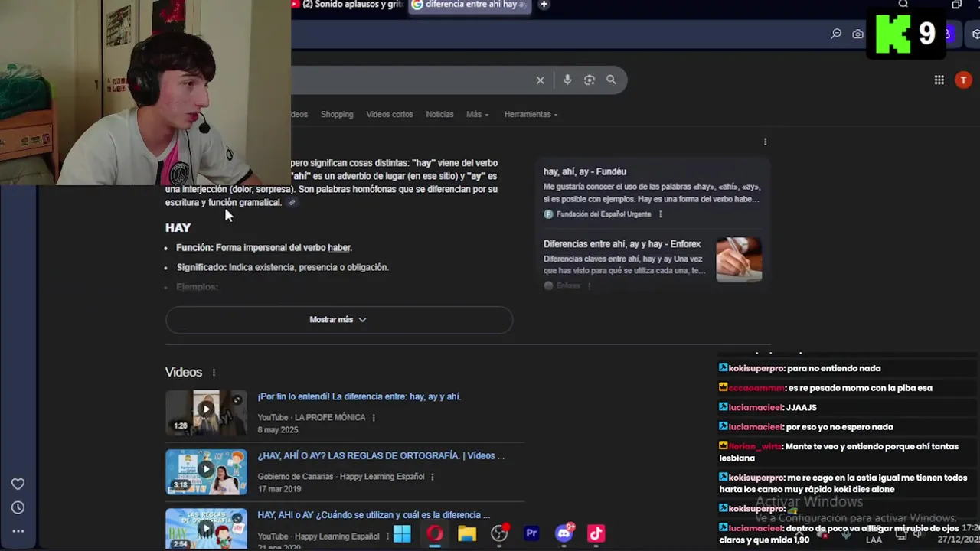
Task: Switch to the Videos cortos search tab
Action: (x=390, y=115)
